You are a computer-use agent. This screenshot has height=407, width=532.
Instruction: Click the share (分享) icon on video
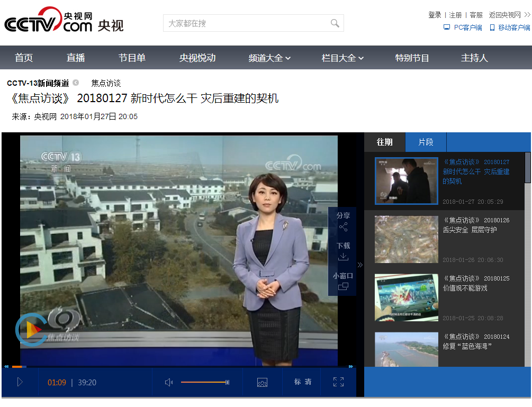(x=343, y=227)
